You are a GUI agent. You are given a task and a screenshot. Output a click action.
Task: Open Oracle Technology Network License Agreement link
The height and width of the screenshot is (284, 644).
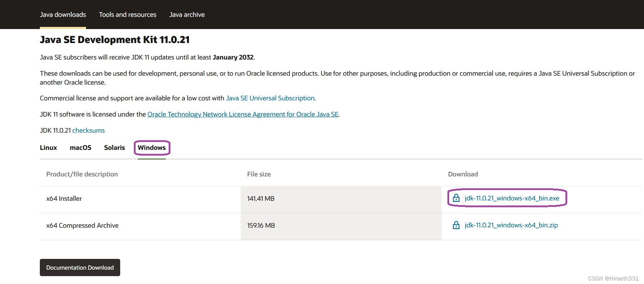point(243,114)
